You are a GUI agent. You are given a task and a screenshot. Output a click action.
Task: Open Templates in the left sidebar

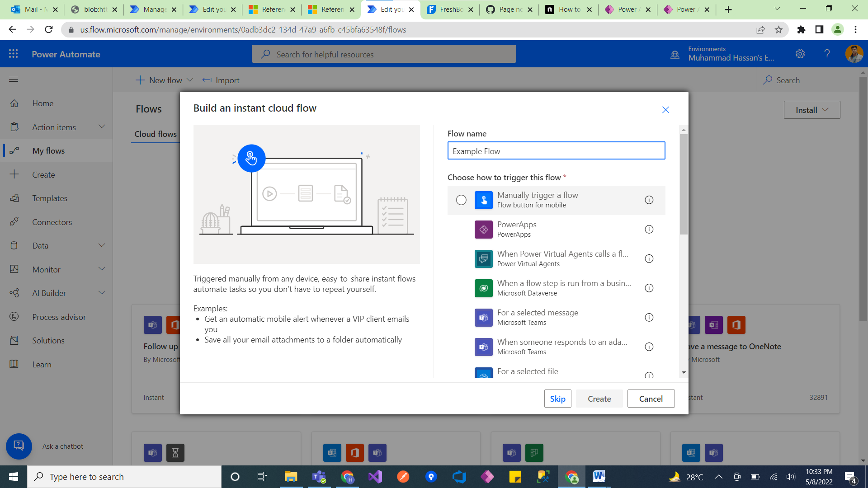[x=50, y=198]
